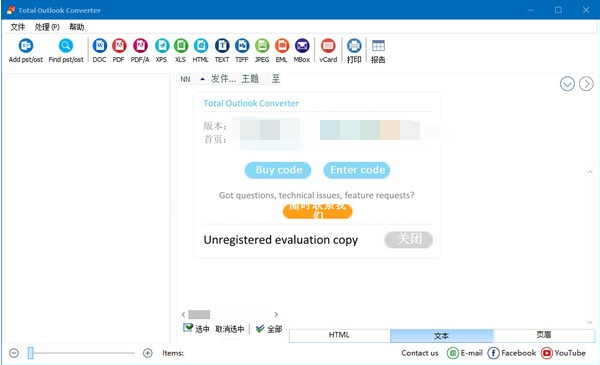Open the YouTube channel link
Image resolution: width=600 pixels, height=365 pixels.
click(x=563, y=353)
